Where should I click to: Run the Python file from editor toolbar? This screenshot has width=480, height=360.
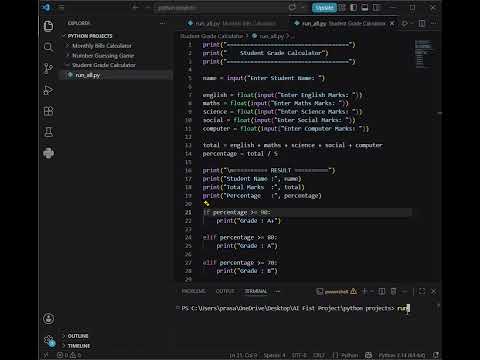point(404,23)
